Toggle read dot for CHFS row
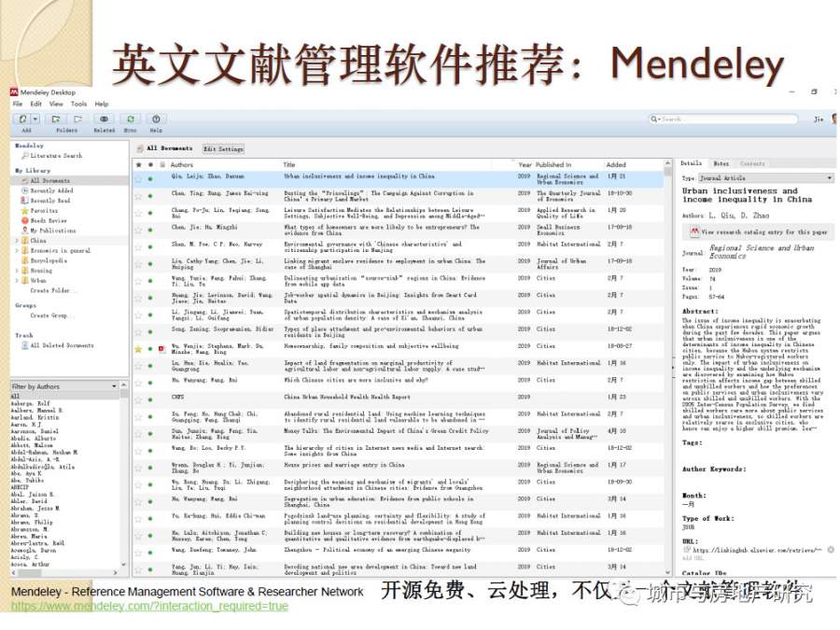840x630 pixels. (150, 400)
